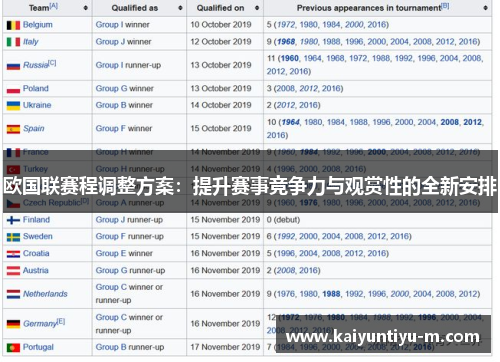Viewport: 500px width, 362px height.
Task: Open footnote E beside Germany
Action: click(61, 321)
